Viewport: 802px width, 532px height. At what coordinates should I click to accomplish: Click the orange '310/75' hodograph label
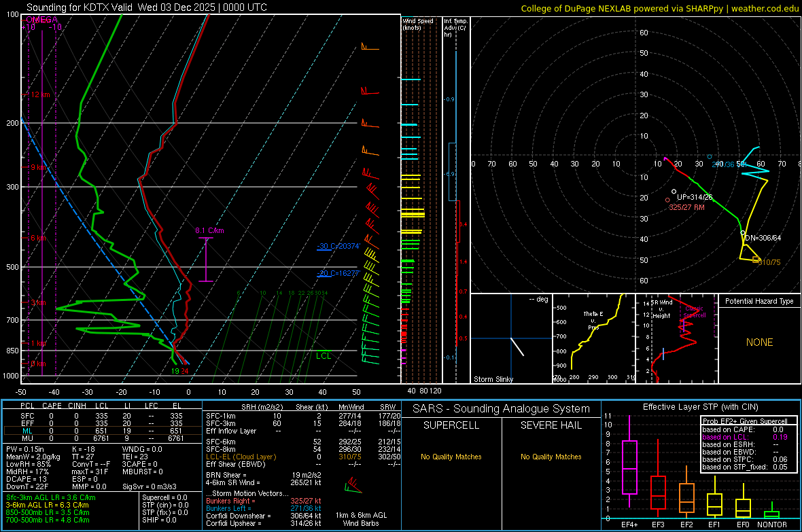(x=769, y=262)
